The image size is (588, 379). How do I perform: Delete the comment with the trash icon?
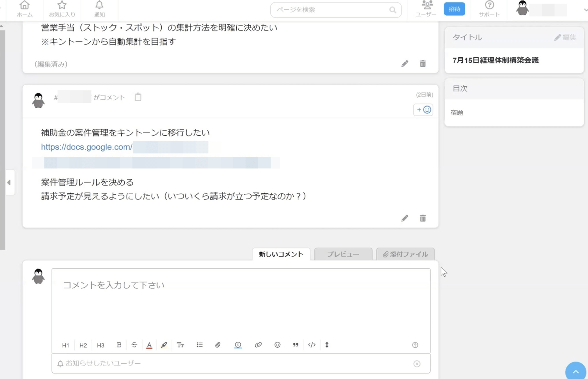point(422,218)
